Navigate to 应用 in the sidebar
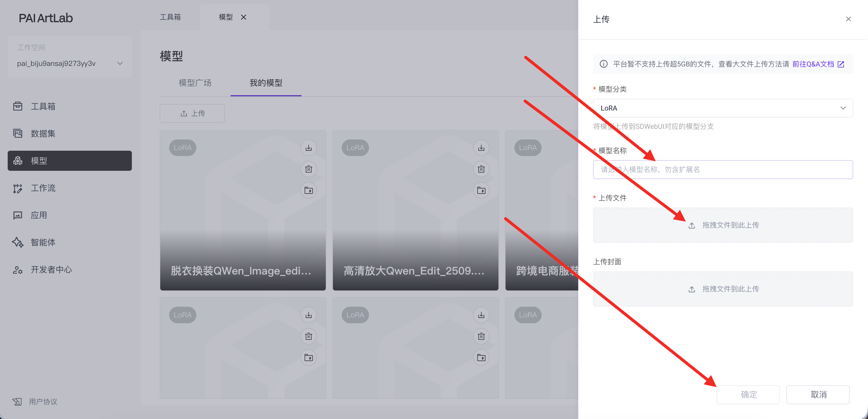 [x=69, y=215]
